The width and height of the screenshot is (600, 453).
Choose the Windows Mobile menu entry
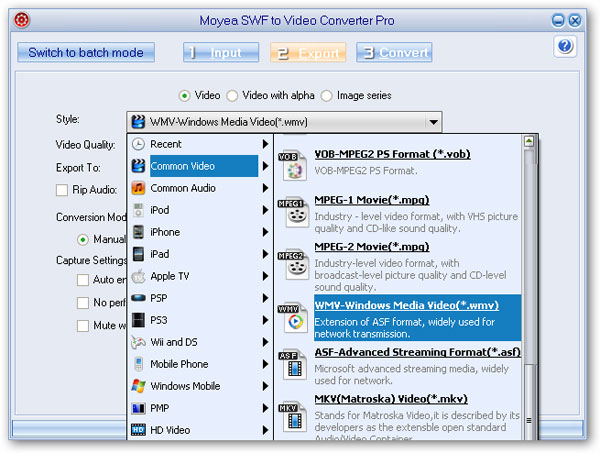200,386
